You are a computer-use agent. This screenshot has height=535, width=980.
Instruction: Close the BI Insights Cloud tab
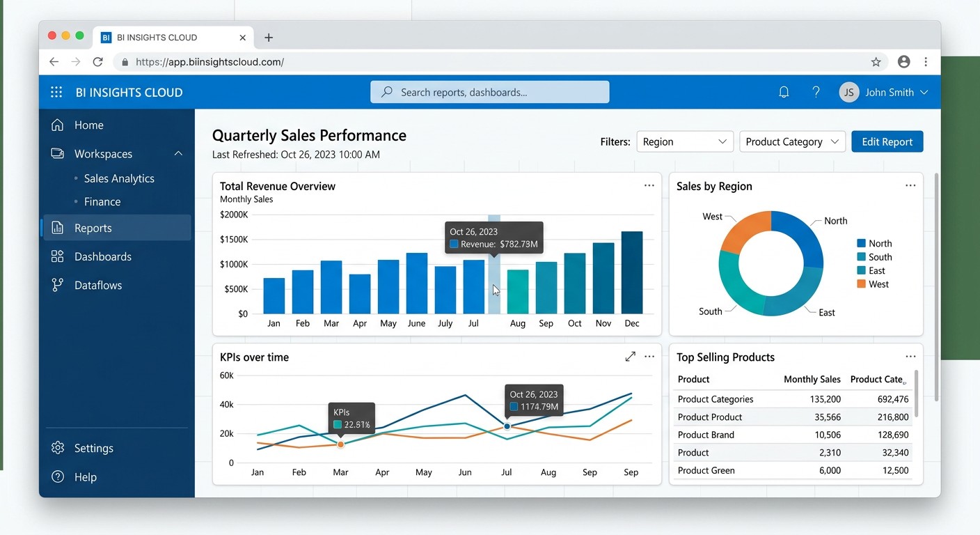pos(242,38)
